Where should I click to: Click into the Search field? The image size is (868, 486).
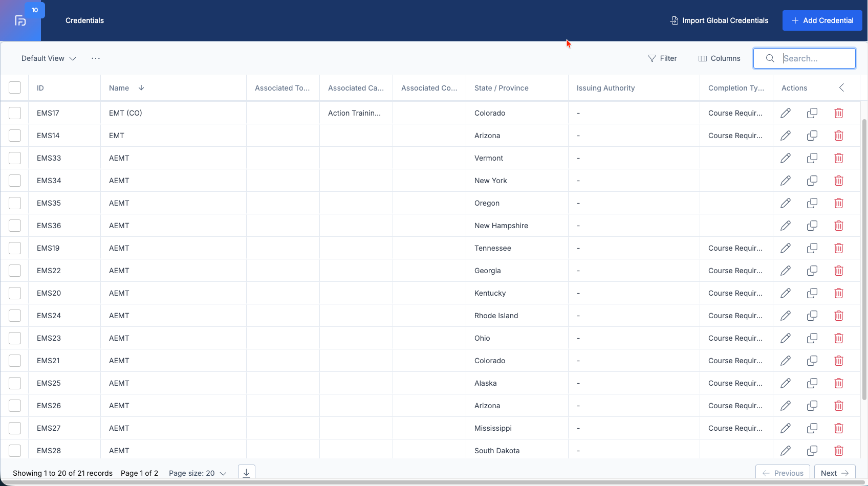[x=805, y=58]
